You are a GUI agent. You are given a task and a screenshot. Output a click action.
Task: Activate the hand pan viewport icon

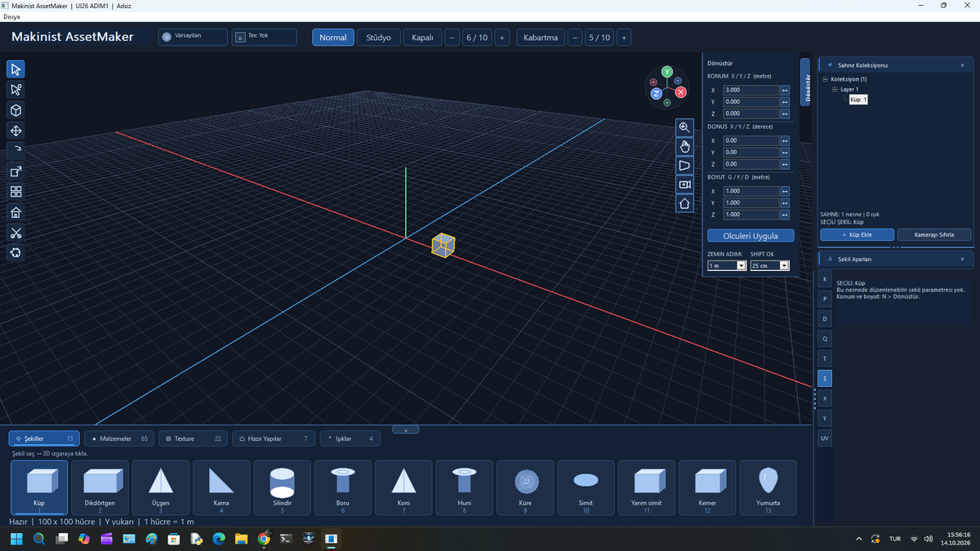tap(684, 146)
